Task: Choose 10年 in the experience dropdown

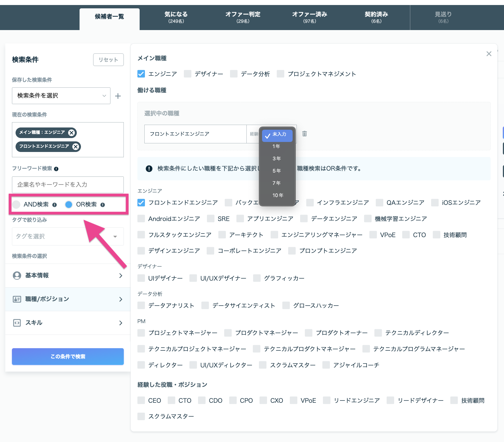Action: [x=277, y=195]
